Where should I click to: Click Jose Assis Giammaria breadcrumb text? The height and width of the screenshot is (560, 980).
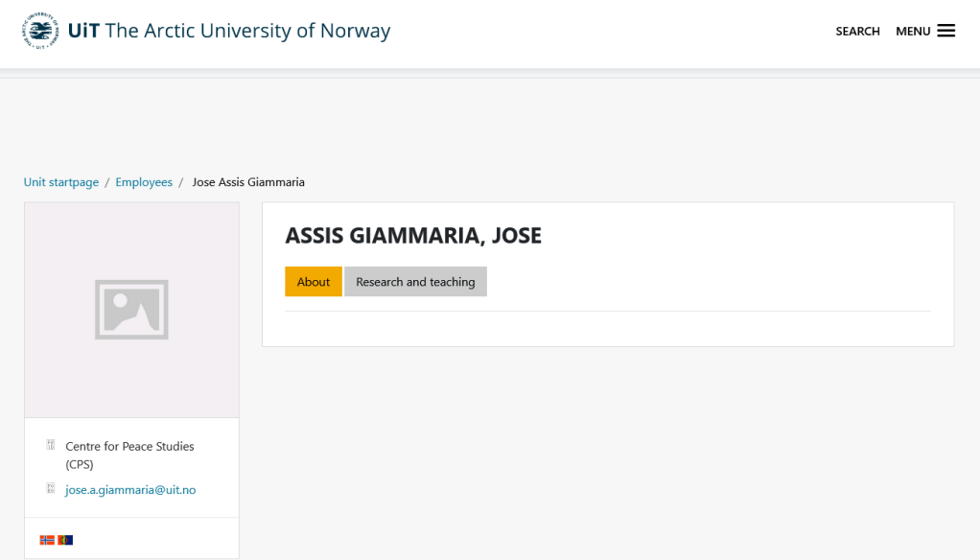point(248,182)
